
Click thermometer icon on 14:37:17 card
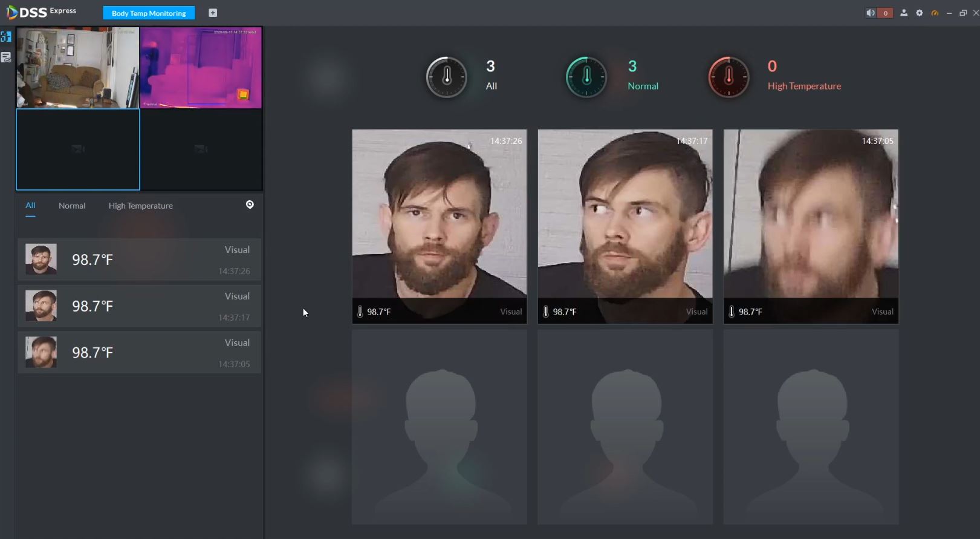(x=546, y=312)
